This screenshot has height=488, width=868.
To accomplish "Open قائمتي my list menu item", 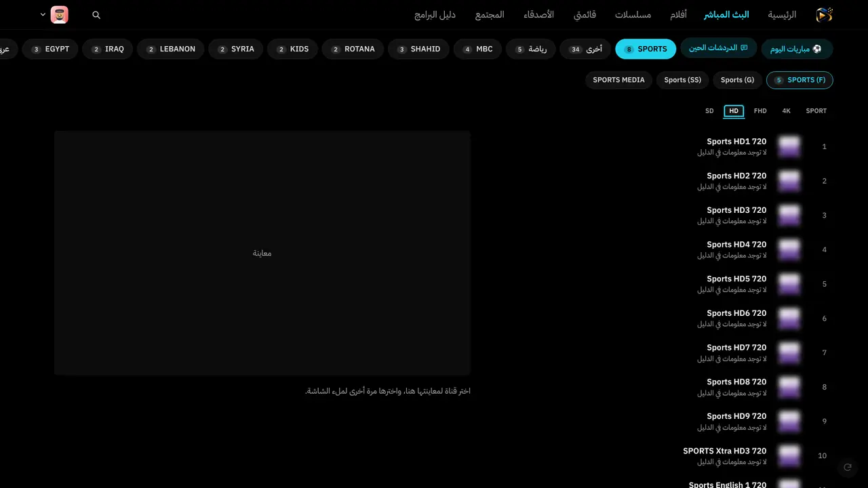I will [585, 15].
